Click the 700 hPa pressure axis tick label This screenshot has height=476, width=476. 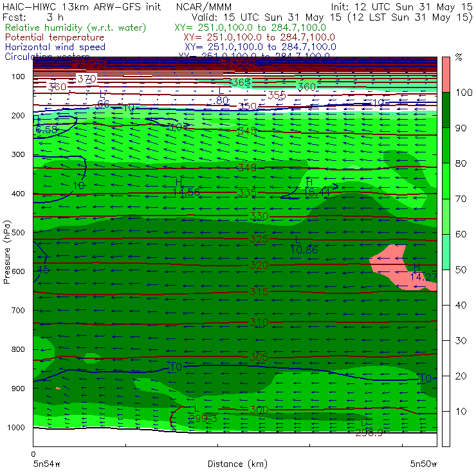[x=18, y=311]
